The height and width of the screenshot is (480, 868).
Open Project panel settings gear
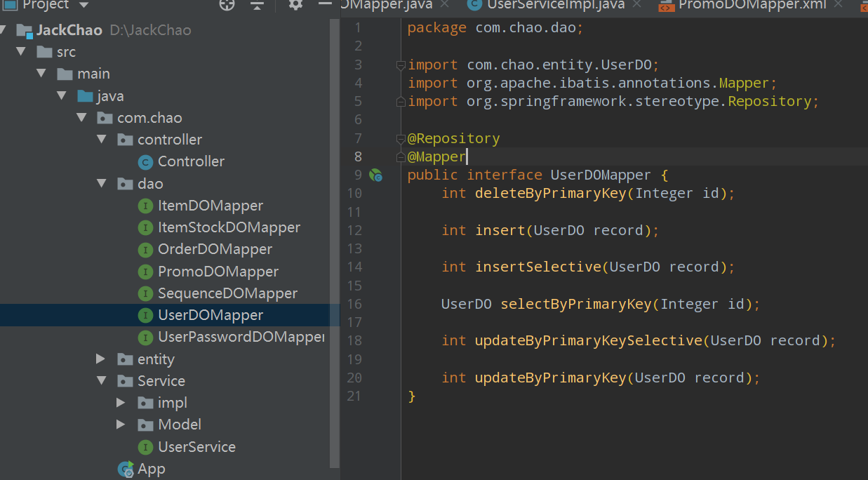[295, 4]
